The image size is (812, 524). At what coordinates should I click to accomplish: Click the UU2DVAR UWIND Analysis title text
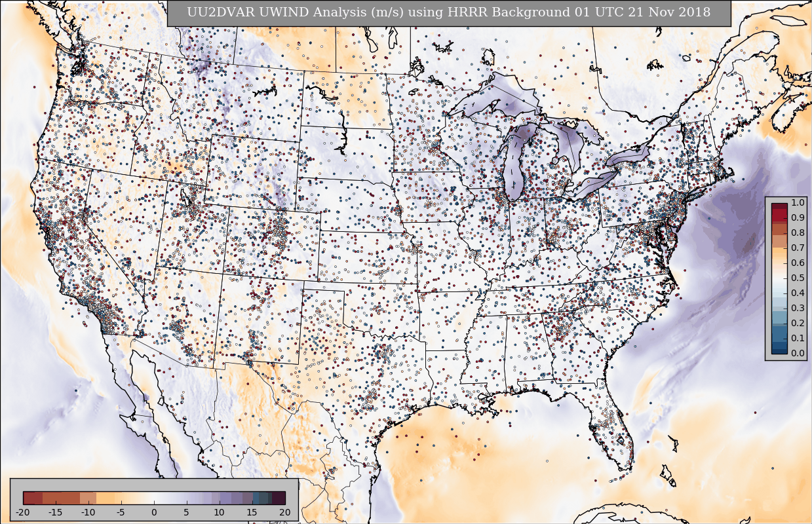pyautogui.click(x=448, y=12)
